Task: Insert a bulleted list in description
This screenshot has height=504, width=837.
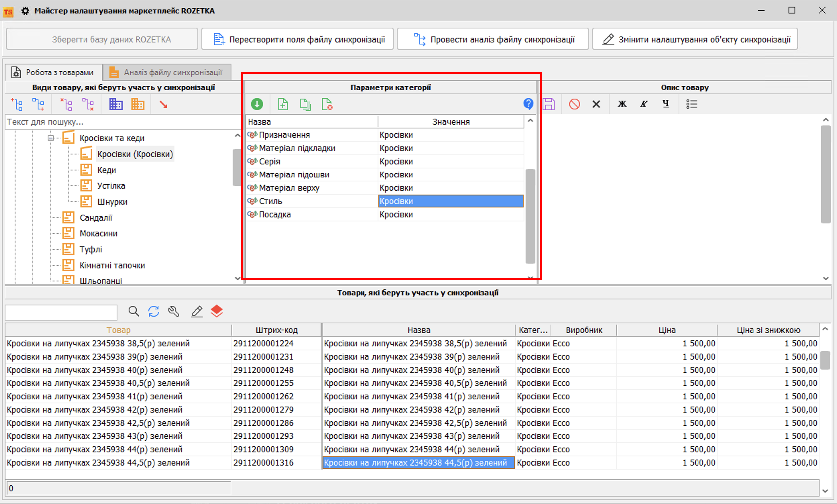Action: 691,104
